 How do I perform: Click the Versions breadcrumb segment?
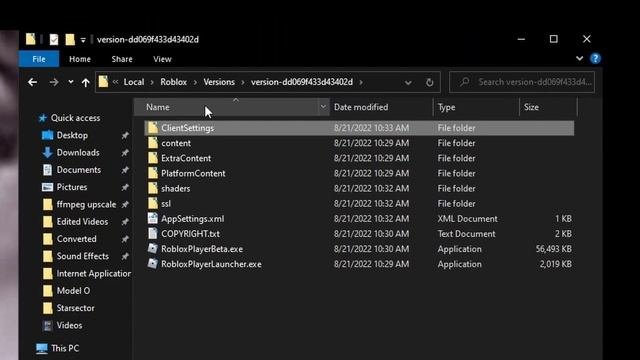219,82
